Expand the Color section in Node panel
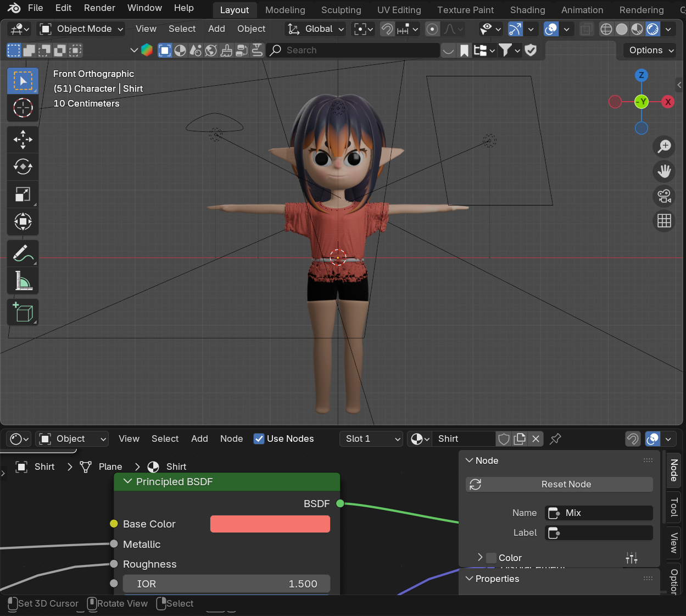The image size is (686, 616). coord(479,557)
